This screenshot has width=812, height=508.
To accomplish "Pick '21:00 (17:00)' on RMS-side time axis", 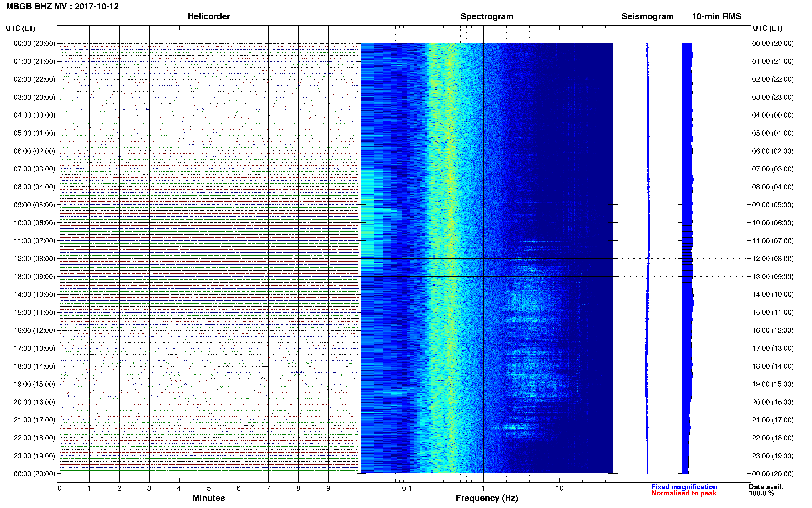I will (x=773, y=420).
